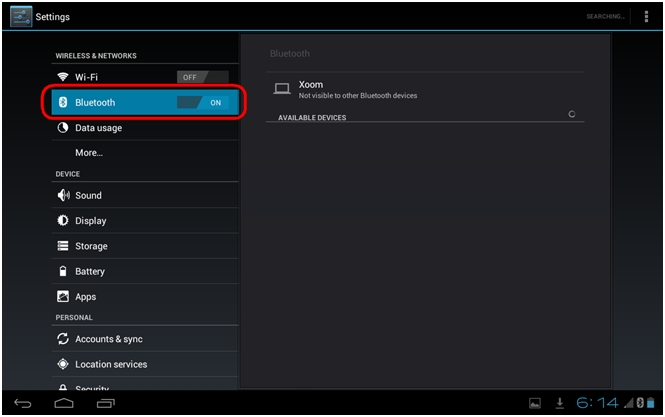
Task: Click the Wi-Fi signal icon
Action: coord(63,77)
